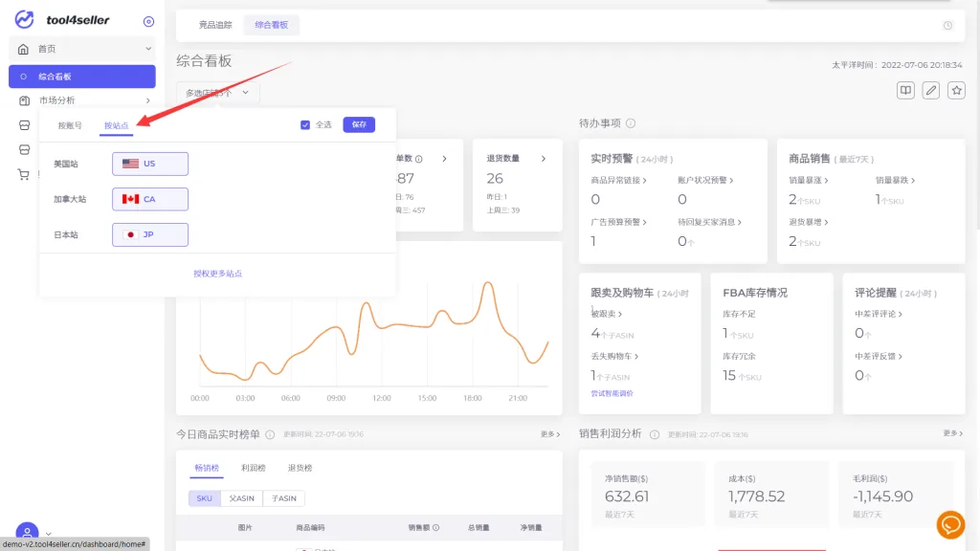This screenshot has height=551, width=980.
Task: Click the 保存 button
Action: pos(359,125)
